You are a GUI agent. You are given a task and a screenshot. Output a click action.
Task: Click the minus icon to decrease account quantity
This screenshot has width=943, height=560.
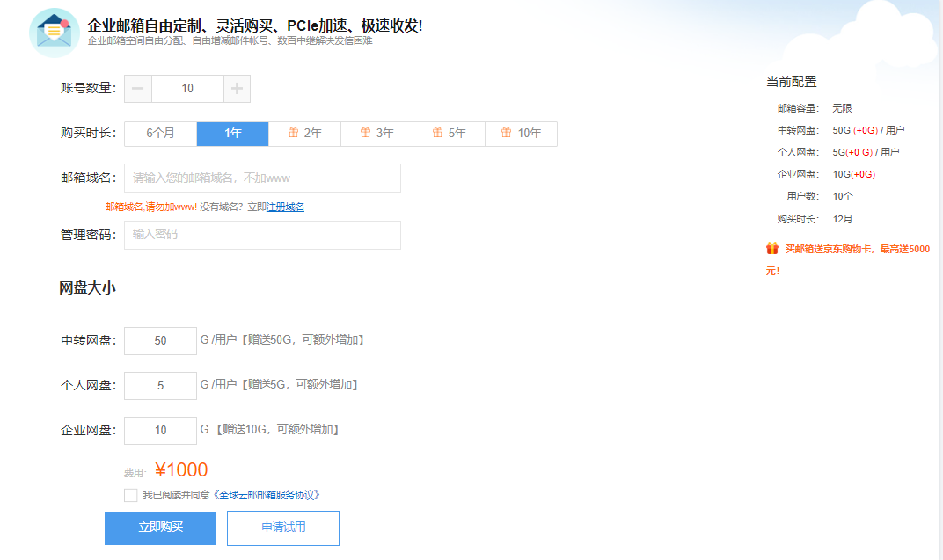(138, 88)
